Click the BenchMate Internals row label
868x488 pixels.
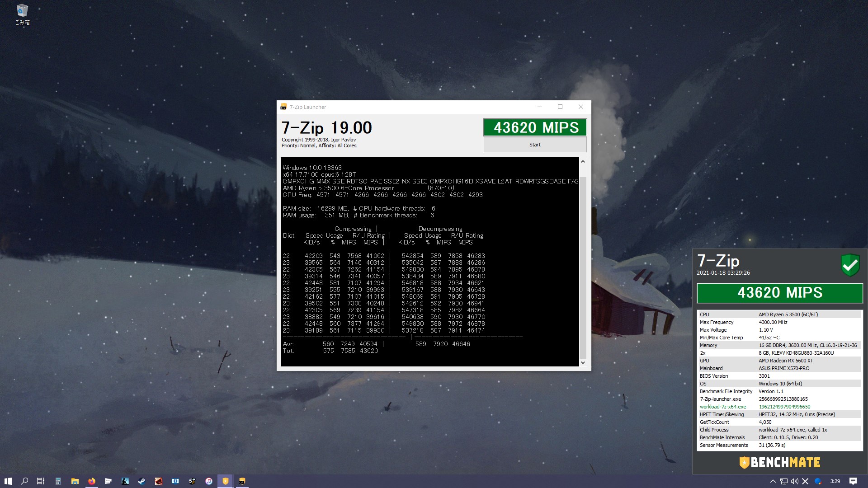[x=722, y=437]
